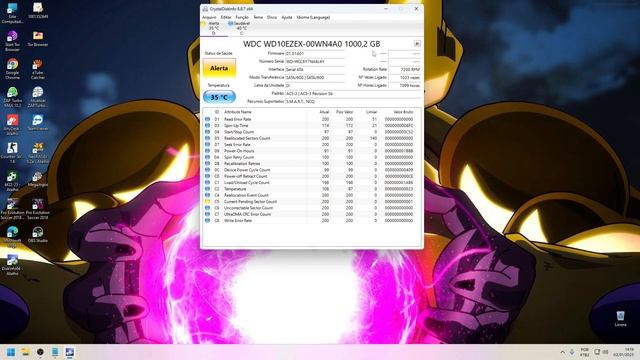Select the Device Power Cycle Count row
The width and height of the screenshot is (640, 360).
[x=311, y=170]
